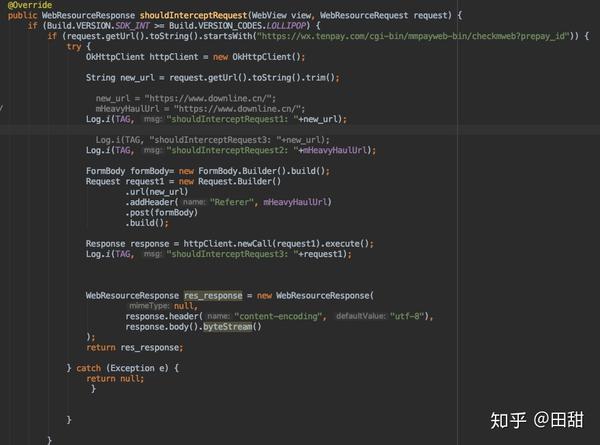Click the .post(formBody) call
Image resolution: width=600 pixels, height=445 pixels.
(x=161, y=212)
